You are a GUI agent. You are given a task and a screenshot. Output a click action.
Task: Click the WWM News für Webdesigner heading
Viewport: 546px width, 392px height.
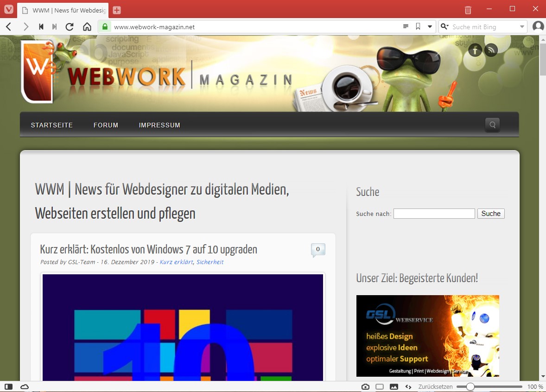(162, 201)
